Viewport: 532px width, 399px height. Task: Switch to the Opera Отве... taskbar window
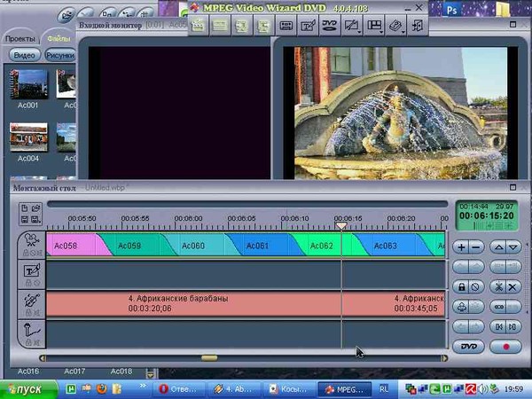(x=178, y=389)
